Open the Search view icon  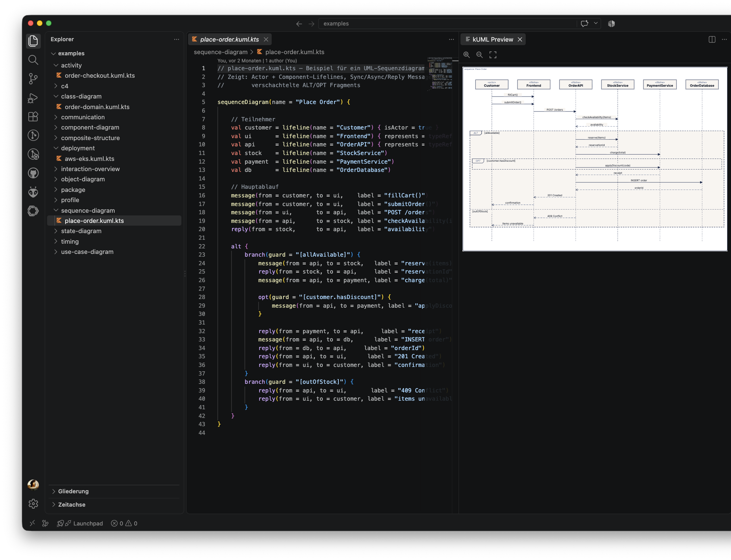33,60
